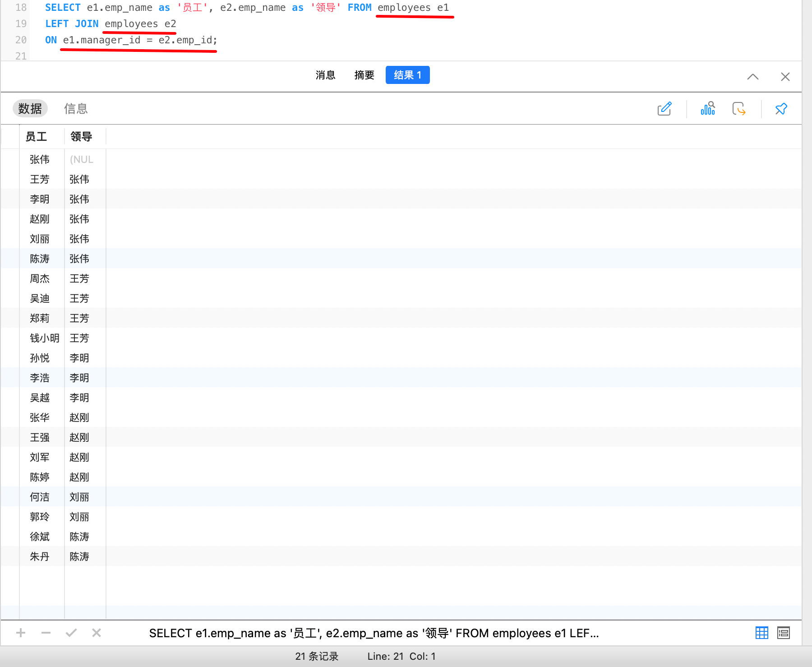Select 领导 cell in the 何洁 row

(85, 497)
